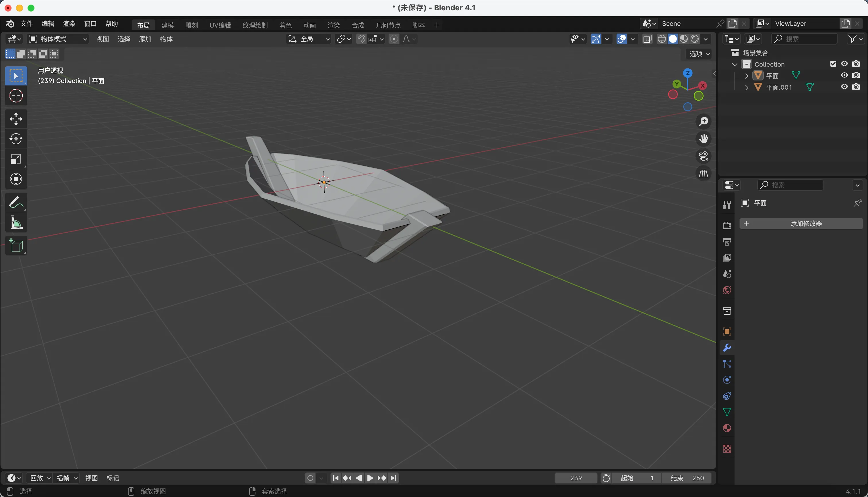This screenshot has width=868, height=497.
Task: Open the Material properties tab icon
Action: click(727, 428)
